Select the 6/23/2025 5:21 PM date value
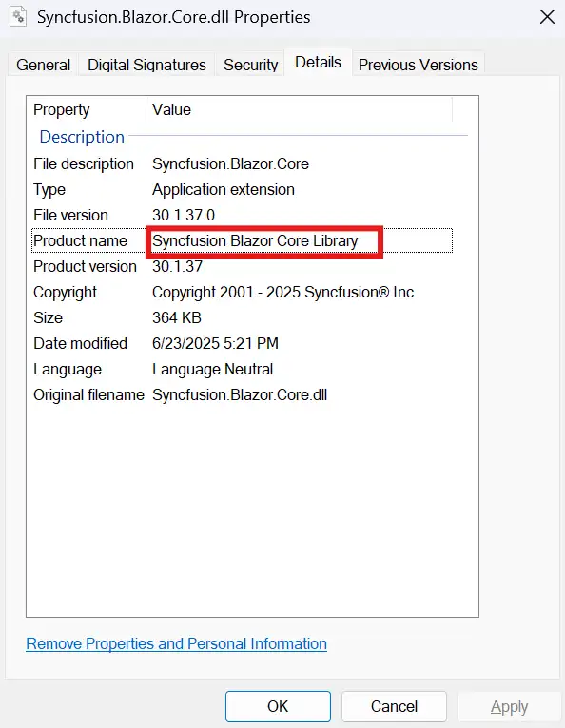This screenshot has width=565, height=728. click(215, 343)
